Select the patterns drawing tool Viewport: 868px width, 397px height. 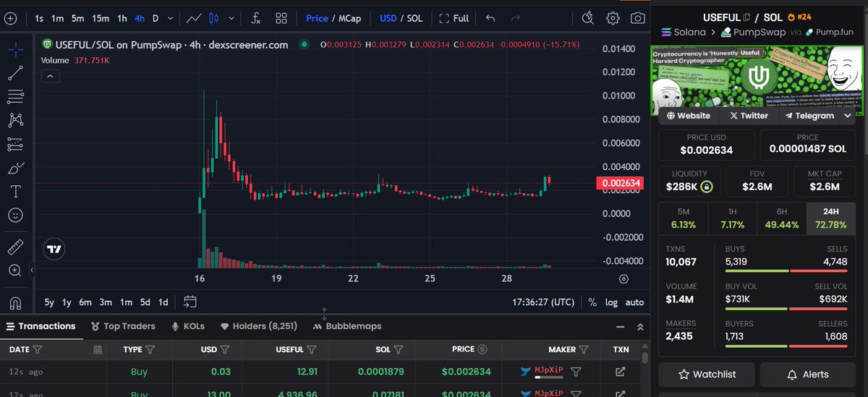15,121
